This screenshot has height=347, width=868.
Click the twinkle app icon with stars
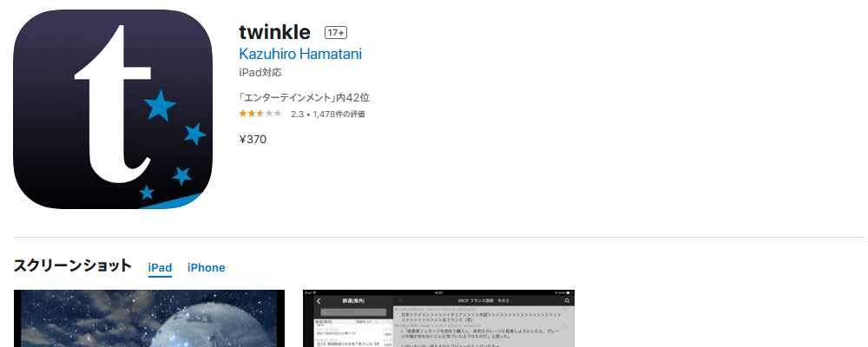[x=113, y=109]
